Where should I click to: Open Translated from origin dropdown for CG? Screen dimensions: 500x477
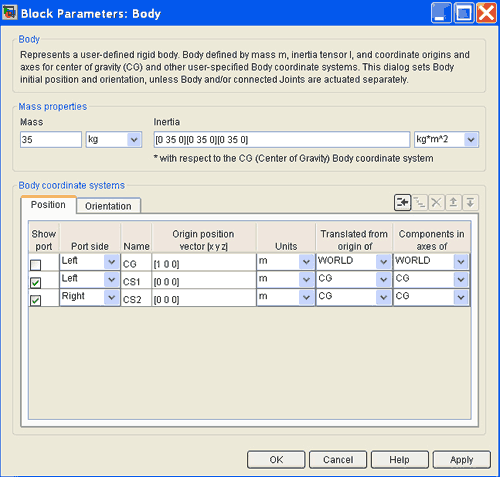coord(384,262)
